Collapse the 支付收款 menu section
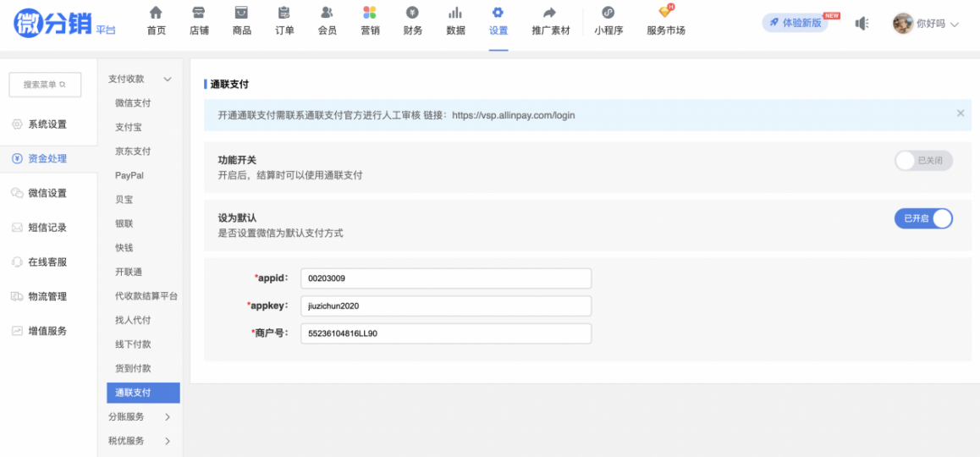 pyautogui.click(x=167, y=80)
